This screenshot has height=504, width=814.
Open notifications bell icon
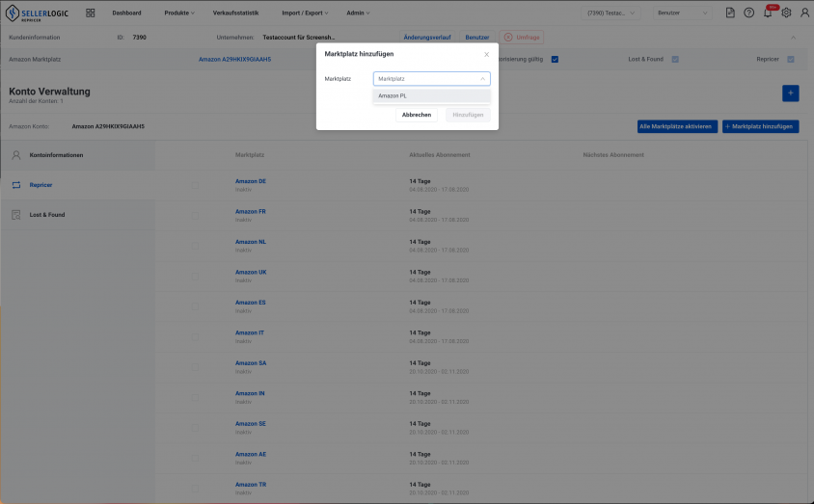pos(768,13)
